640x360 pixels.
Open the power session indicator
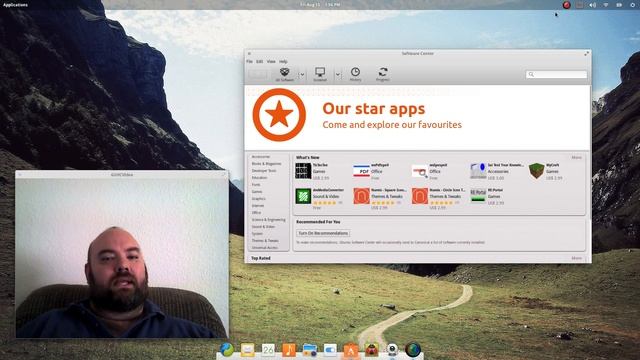[x=632, y=5]
